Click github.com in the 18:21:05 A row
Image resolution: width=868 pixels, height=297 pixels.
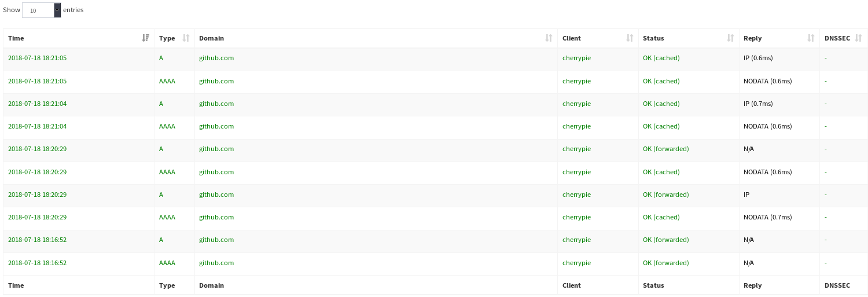[x=216, y=58]
